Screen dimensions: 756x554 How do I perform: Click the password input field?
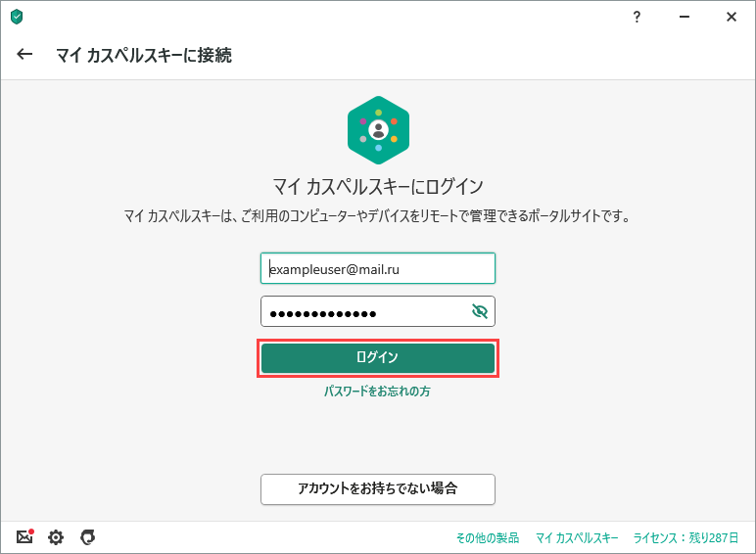click(378, 311)
